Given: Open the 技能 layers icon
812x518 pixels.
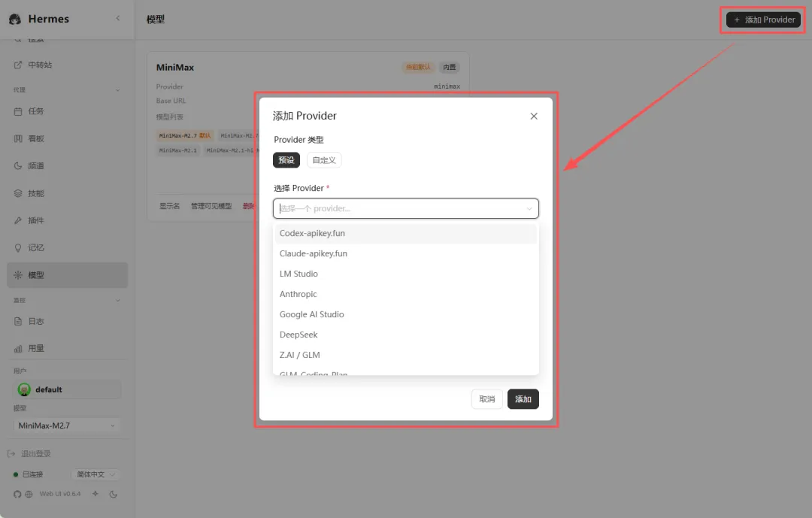Looking at the screenshot, I should click(18, 193).
